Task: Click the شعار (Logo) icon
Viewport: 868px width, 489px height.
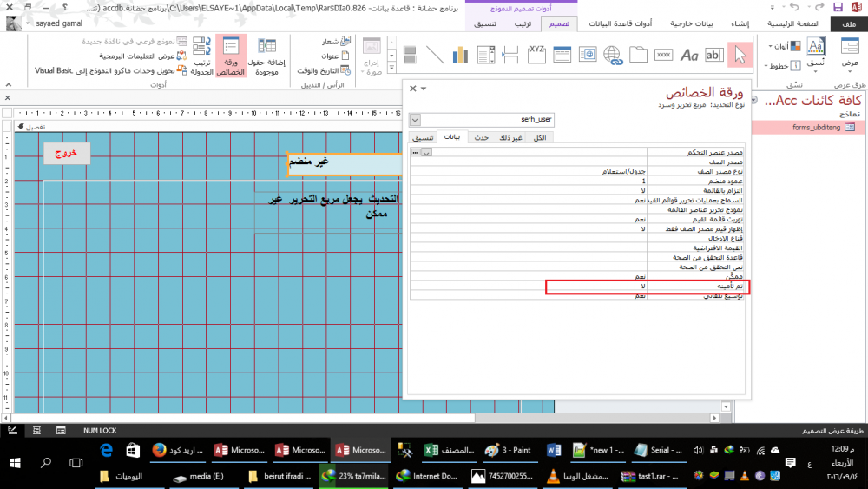Action: [345, 41]
